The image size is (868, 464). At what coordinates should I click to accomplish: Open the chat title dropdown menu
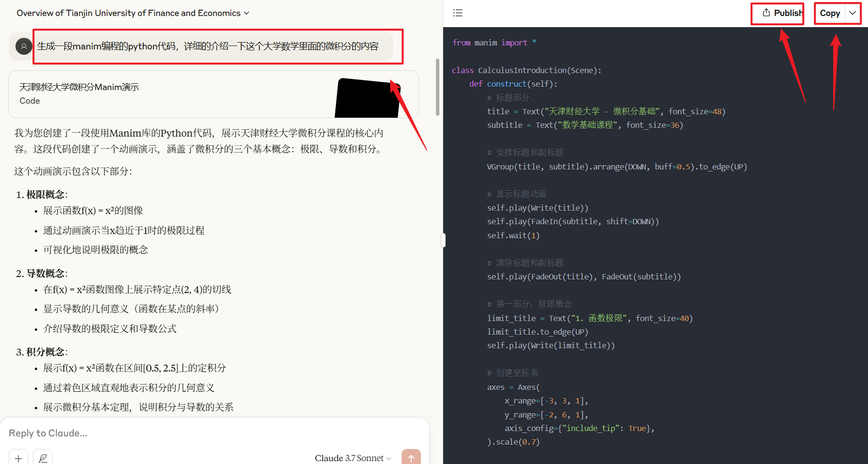pos(133,13)
